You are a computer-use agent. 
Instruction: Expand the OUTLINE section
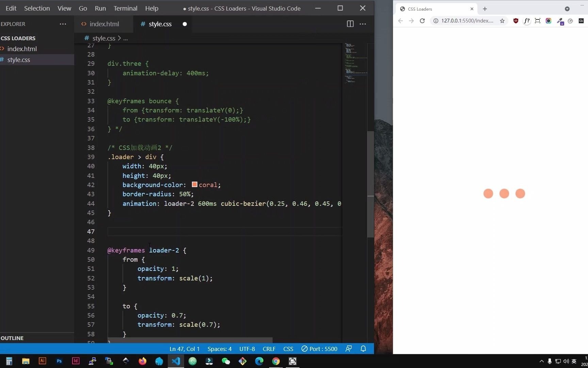click(12, 338)
